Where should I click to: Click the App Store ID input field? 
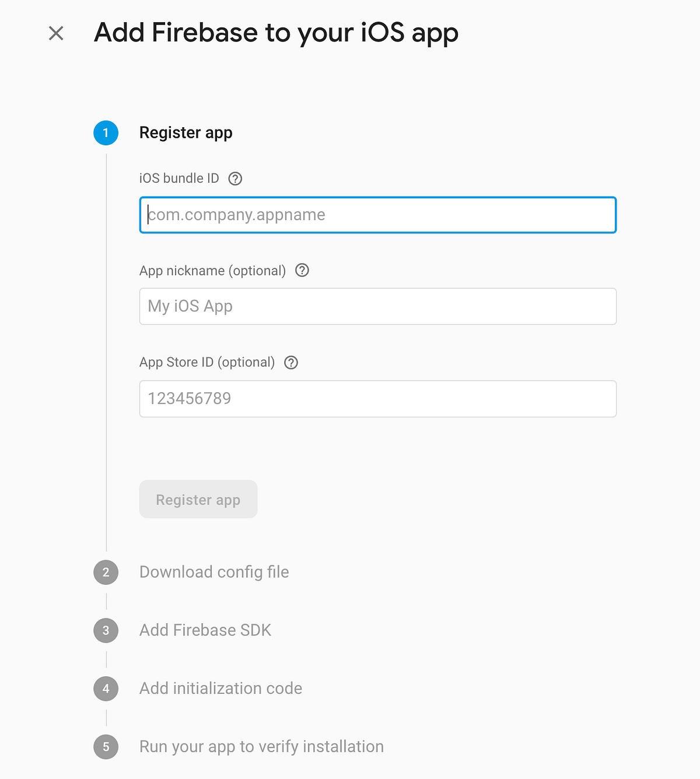click(377, 399)
